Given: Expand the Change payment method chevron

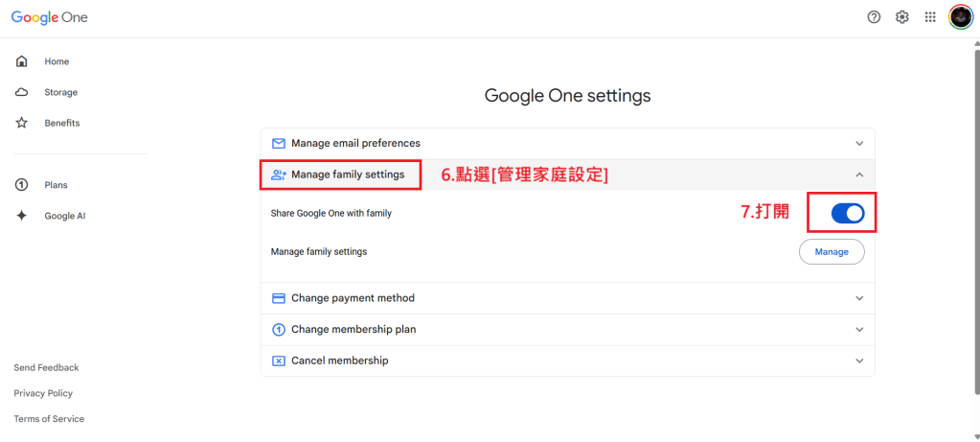Looking at the screenshot, I should (x=859, y=298).
